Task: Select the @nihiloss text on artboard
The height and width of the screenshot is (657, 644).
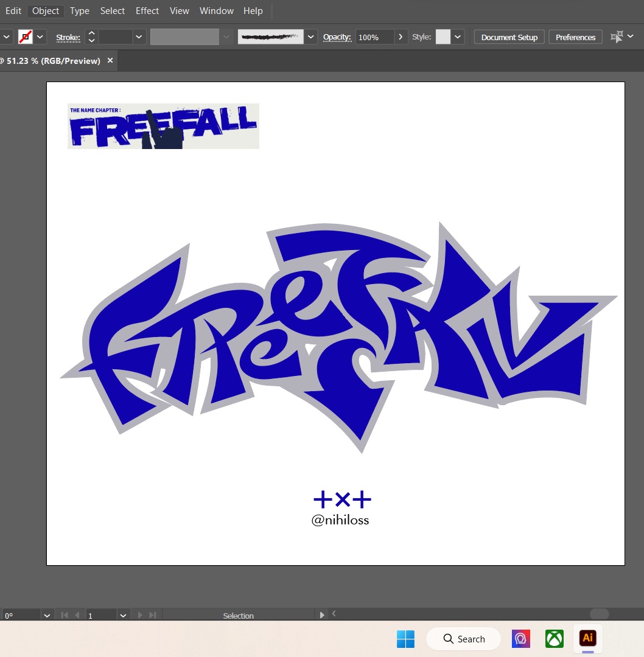Action: pyautogui.click(x=340, y=520)
